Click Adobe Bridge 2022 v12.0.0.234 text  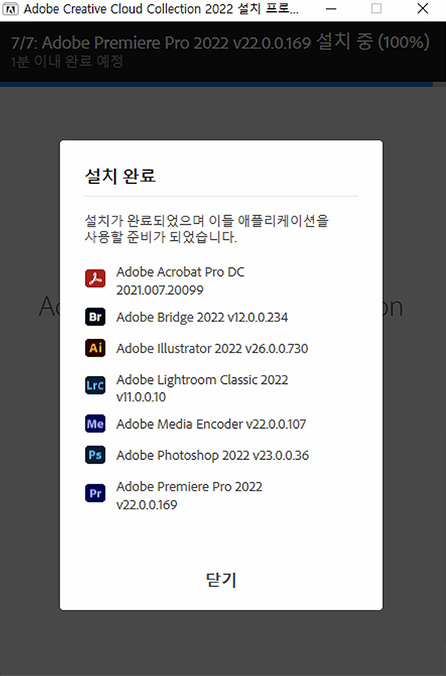[x=202, y=317]
